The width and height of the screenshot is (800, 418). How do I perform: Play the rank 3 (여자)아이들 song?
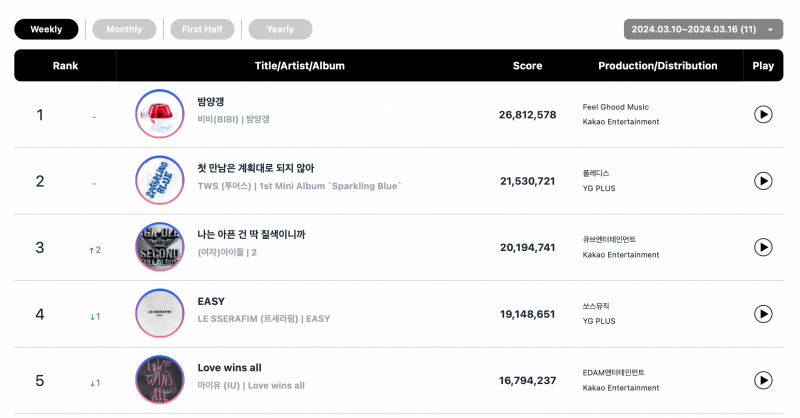(x=763, y=247)
